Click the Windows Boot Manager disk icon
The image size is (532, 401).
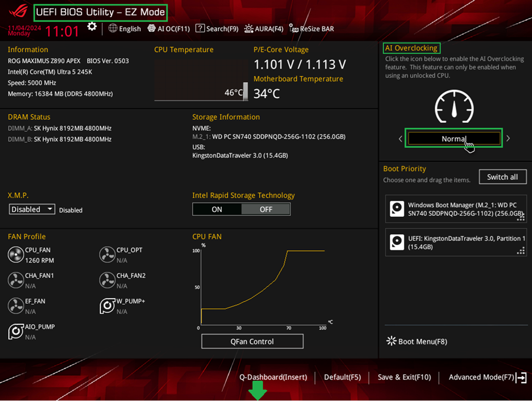397,209
